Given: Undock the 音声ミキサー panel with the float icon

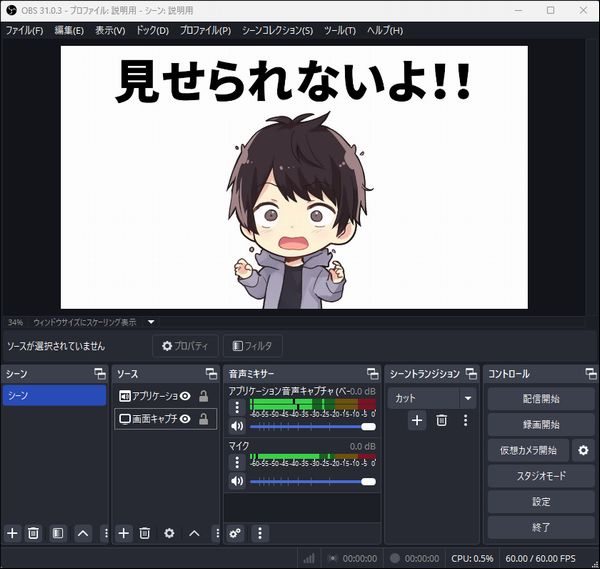Looking at the screenshot, I should (x=372, y=374).
